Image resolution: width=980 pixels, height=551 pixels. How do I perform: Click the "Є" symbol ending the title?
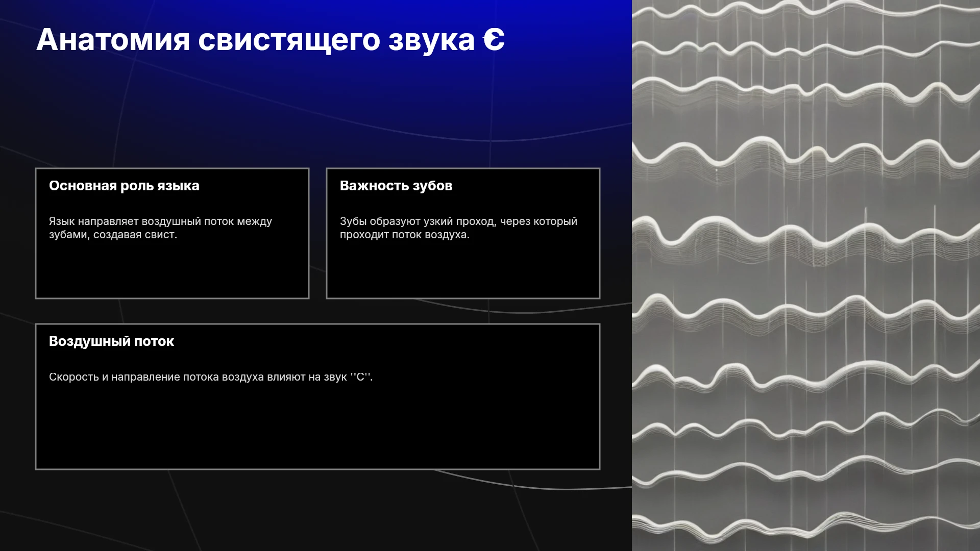click(x=494, y=40)
